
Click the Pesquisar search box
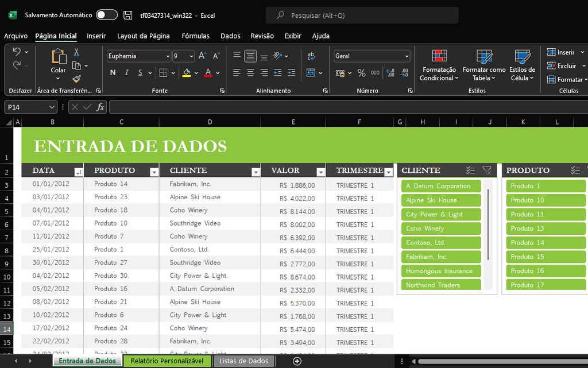362,16
